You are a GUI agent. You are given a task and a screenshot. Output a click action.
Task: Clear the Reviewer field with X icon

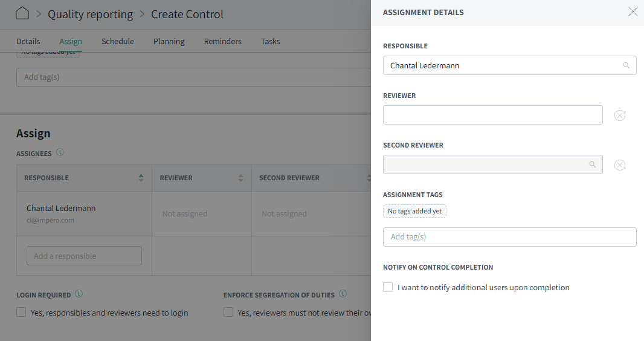point(619,115)
